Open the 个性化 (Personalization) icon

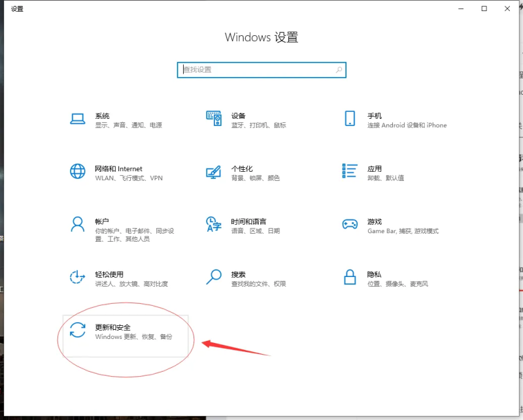click(215, 170)
